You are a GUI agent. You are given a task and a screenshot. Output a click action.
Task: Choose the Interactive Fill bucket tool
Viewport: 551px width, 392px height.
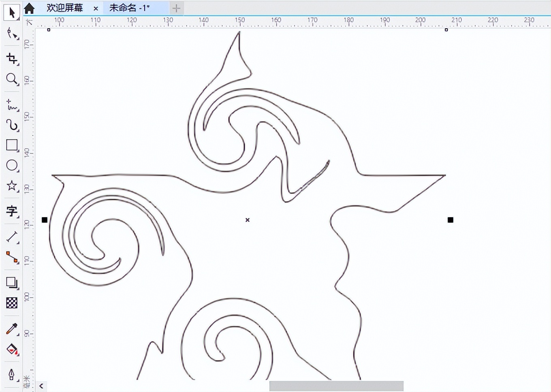(12, 349)
